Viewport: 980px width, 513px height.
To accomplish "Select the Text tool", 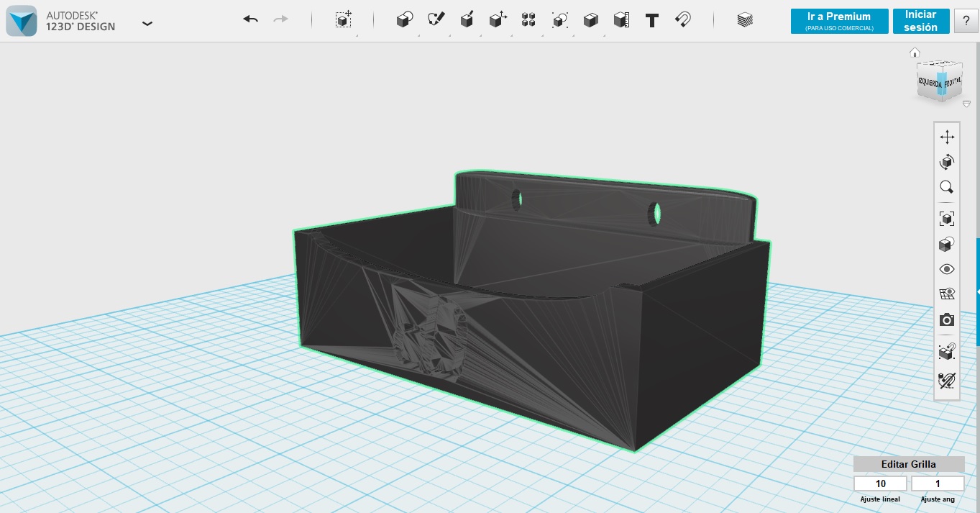I will pyautogui.click(x=652, y=20).
